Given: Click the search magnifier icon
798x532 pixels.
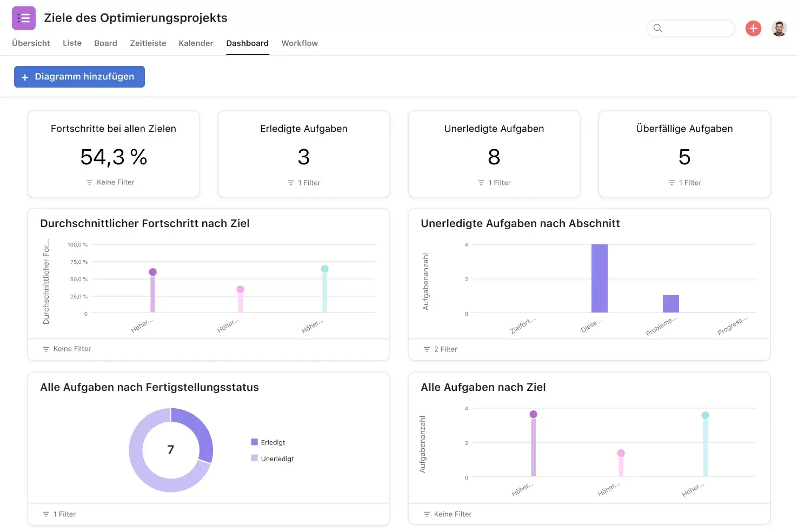Looking at the screenshot, I should pyautogui.click(x=657, y=28).
